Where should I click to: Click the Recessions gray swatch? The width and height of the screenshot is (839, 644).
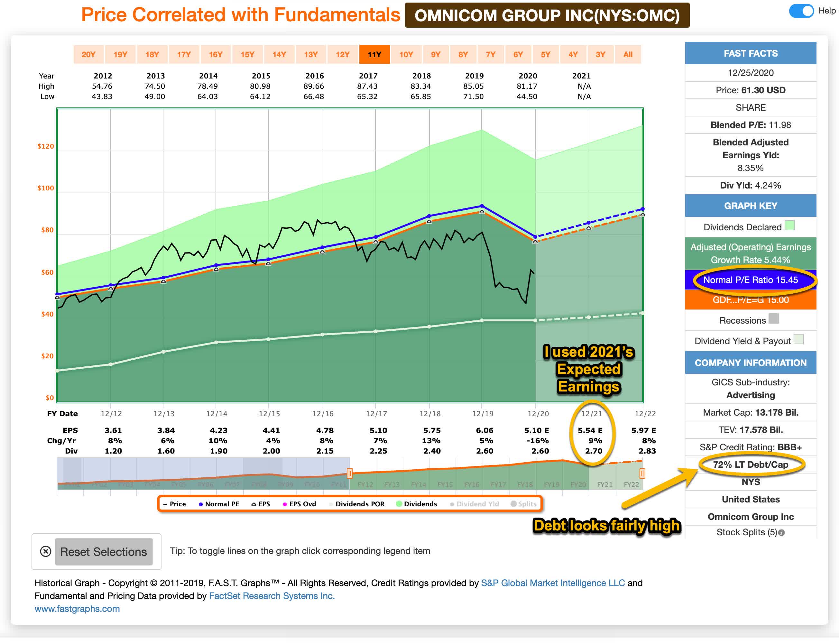pyautogui.click(x=774, y=318)
